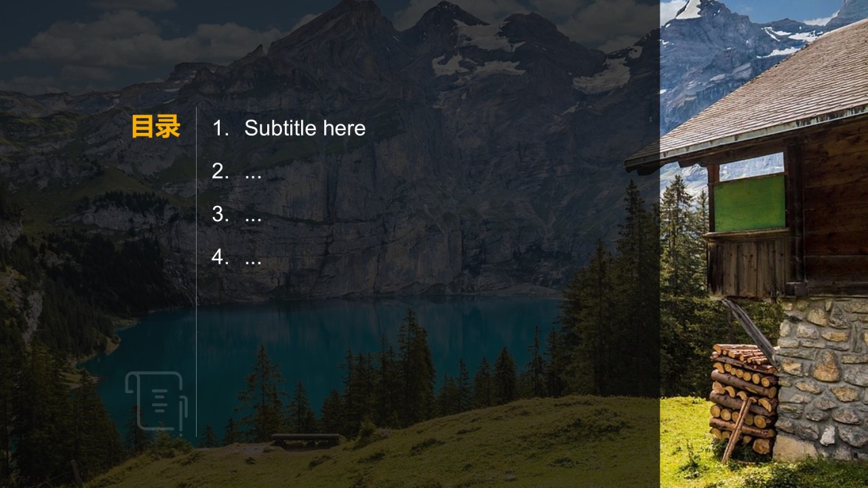Screen dimensions: 868x488
Task: Click the scroll document icon
Action: (155, 401)
